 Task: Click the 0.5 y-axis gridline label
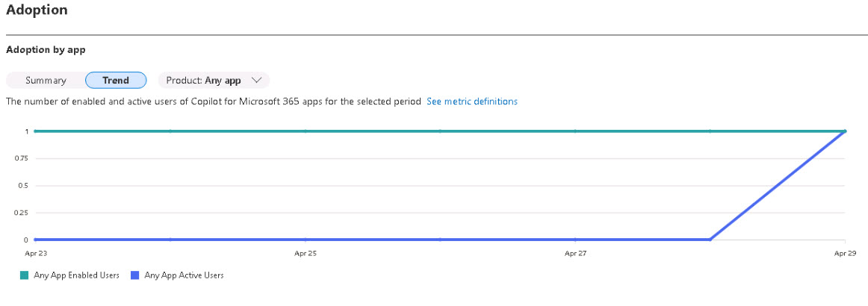tap(22, 185)
